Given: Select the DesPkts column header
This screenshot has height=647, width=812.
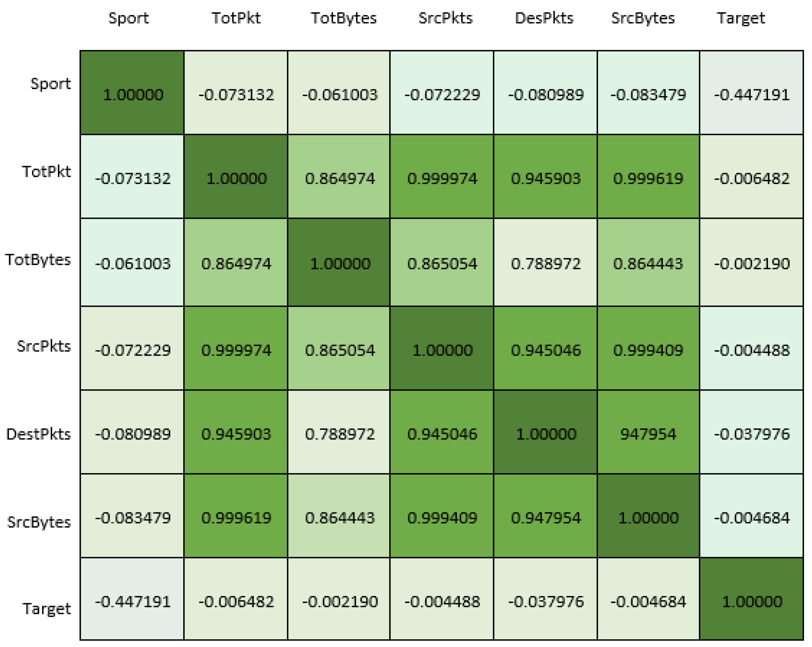Looking at the screenshot, I should (x=544, y=18).
